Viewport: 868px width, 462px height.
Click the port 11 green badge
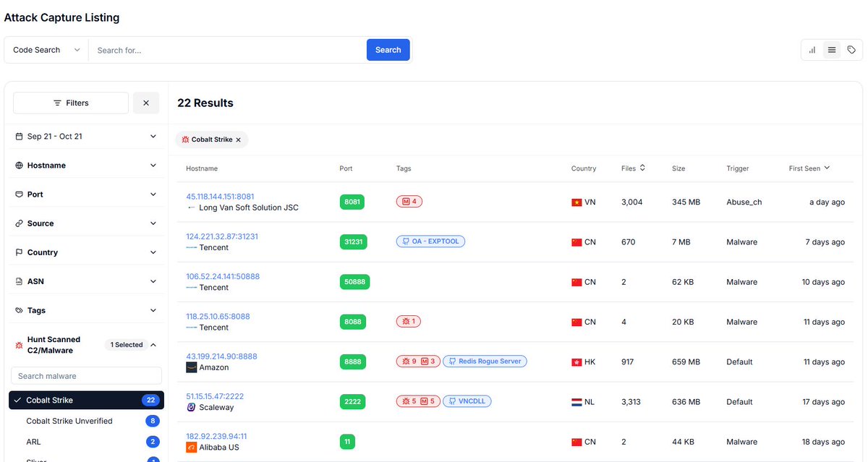(x=347, y=441)
